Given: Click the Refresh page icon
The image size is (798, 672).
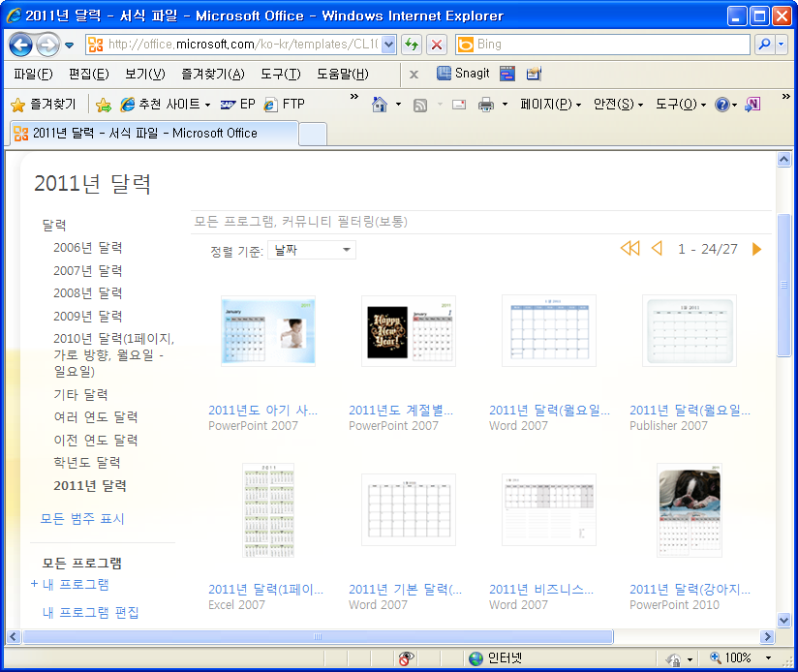Looking at the screenshot, I should point(412,45).
